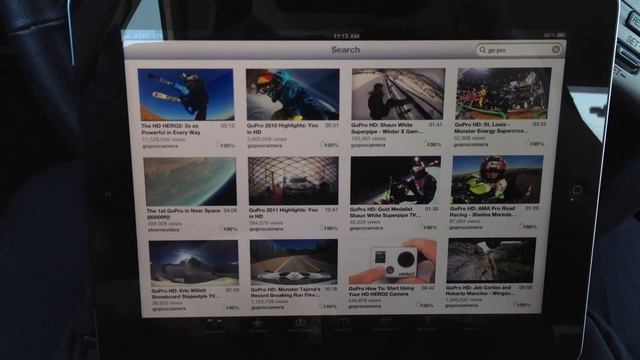Switch to Subscriptions tab

tap(385, 324)
